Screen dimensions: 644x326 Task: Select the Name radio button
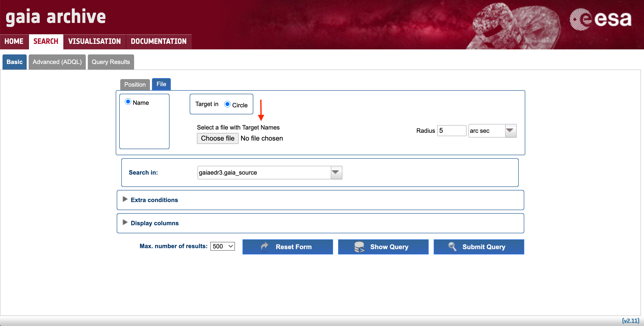[x=128, y=102]
